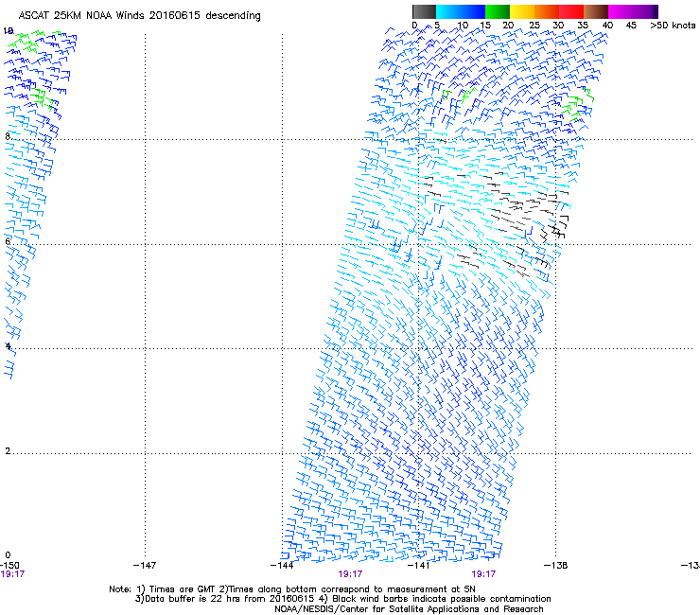
Task: Click latitude label 0 above the -150 label
Action: 8,555
